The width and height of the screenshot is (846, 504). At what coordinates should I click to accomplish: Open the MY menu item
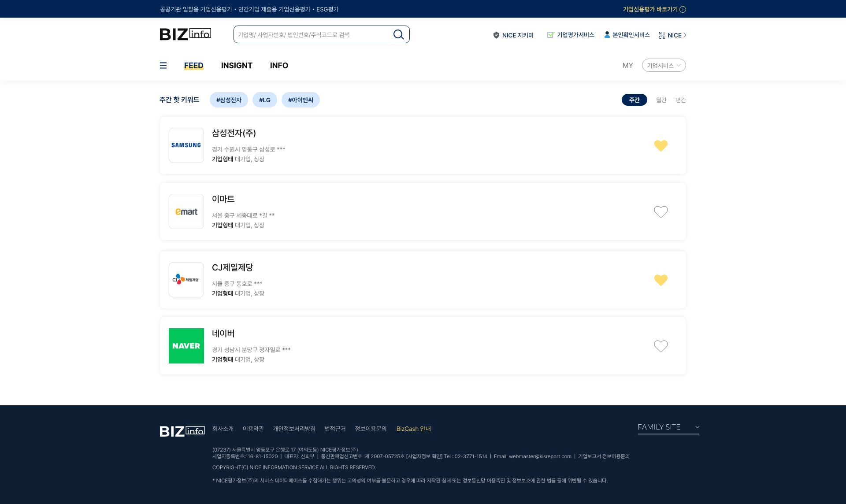(628, 66)
